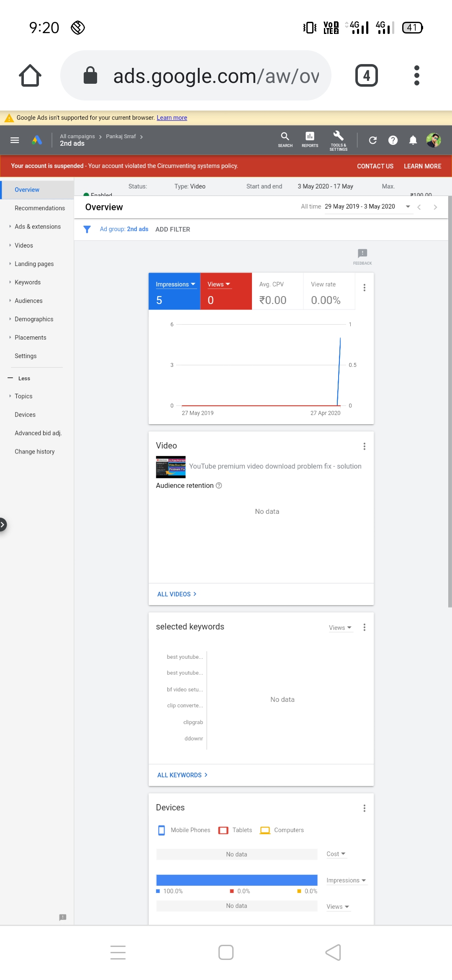Open chart card three-dot menu

pos(365,288)
